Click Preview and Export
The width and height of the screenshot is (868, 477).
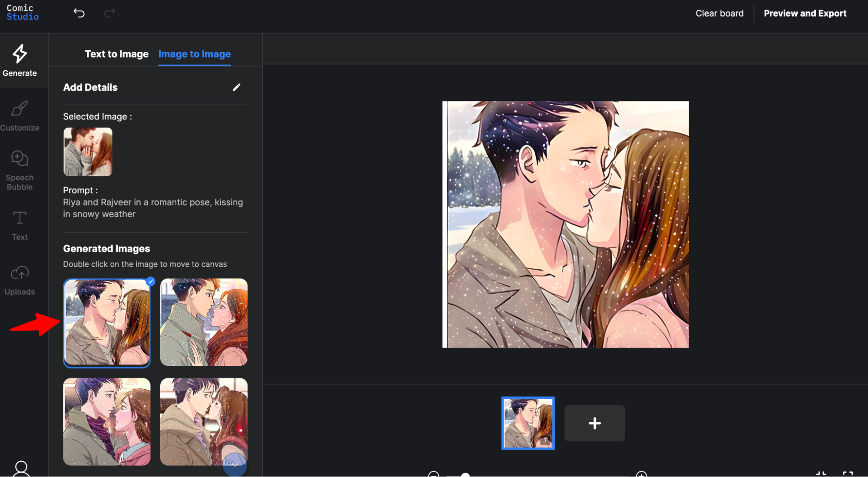805,13
